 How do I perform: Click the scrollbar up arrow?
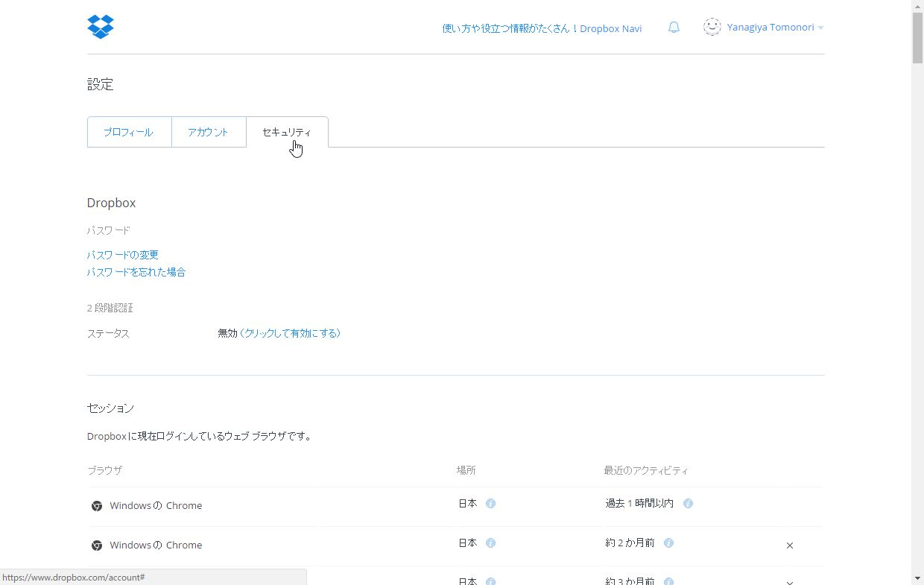tap(917, 6)
